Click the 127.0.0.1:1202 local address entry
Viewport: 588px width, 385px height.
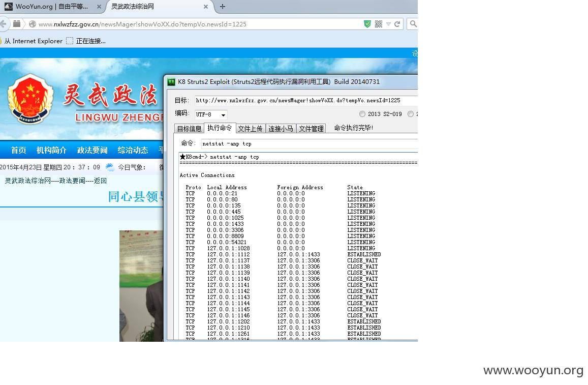[228, 321]
